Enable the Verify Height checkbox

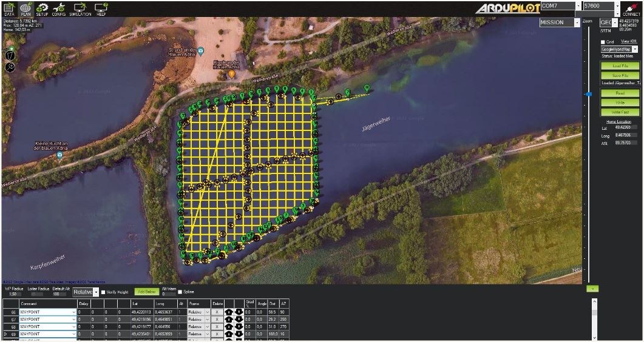(x=104, y=292)
